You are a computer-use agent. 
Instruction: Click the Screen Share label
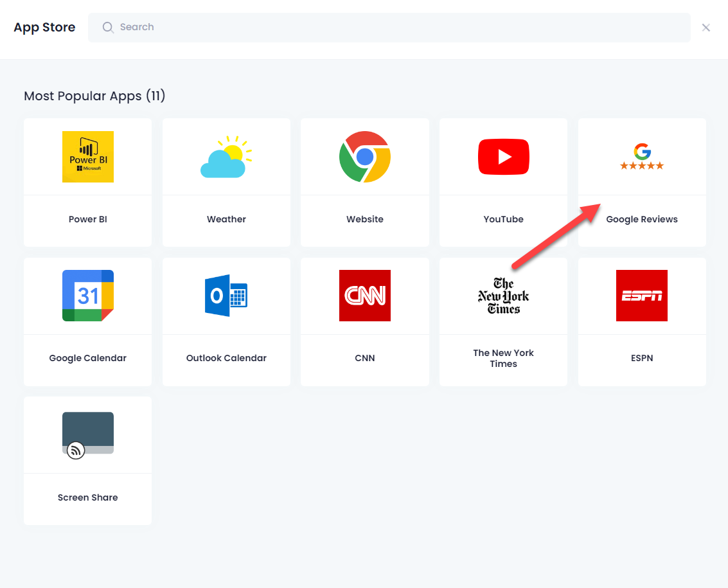[x=88, y=497]
